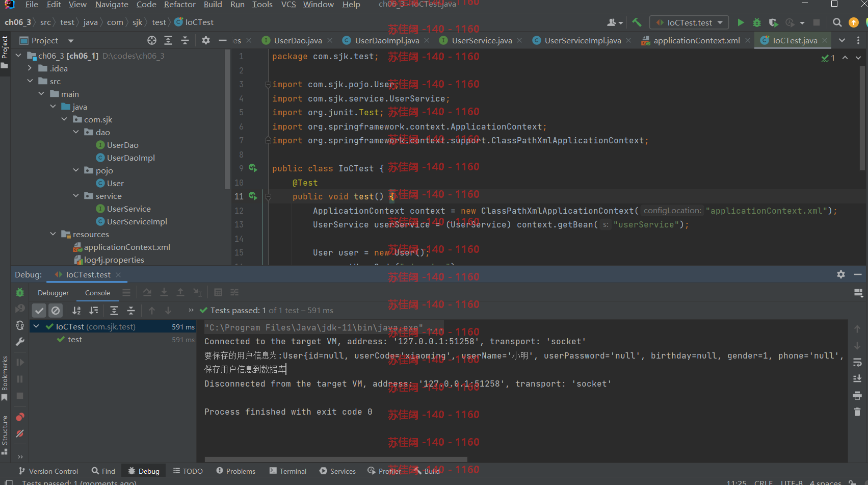Collapse the ch06_3 root project node
The height and width of the screenshot is (485, 868).
tap(19, 55)
